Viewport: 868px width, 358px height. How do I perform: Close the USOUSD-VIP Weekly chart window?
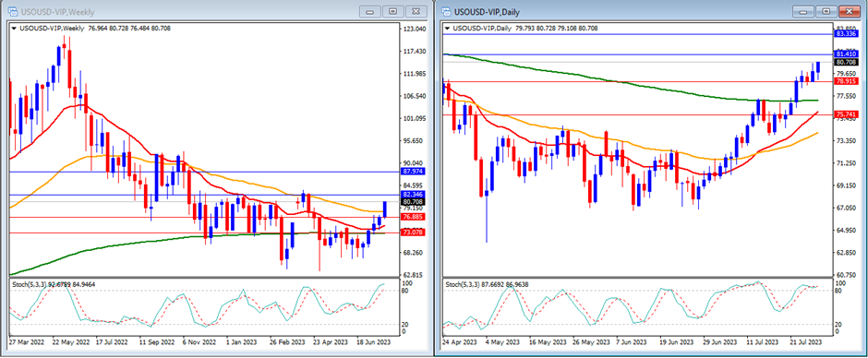point(416,12)
